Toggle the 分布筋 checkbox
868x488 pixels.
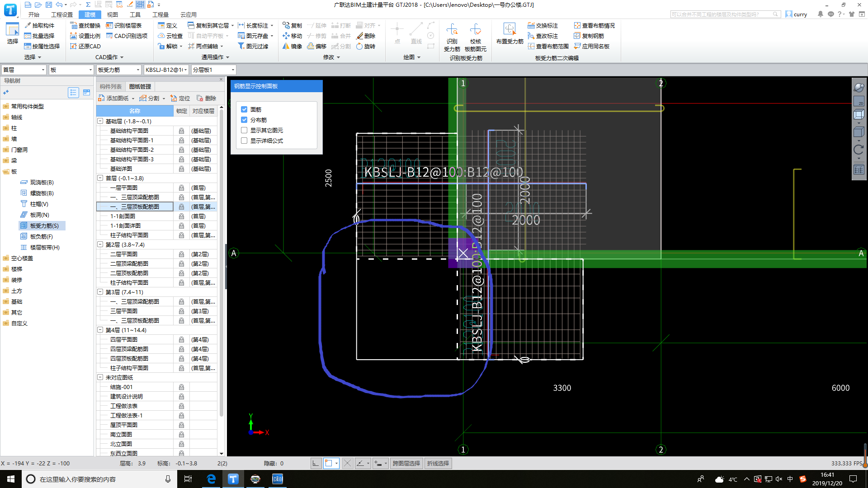[244, 120]
